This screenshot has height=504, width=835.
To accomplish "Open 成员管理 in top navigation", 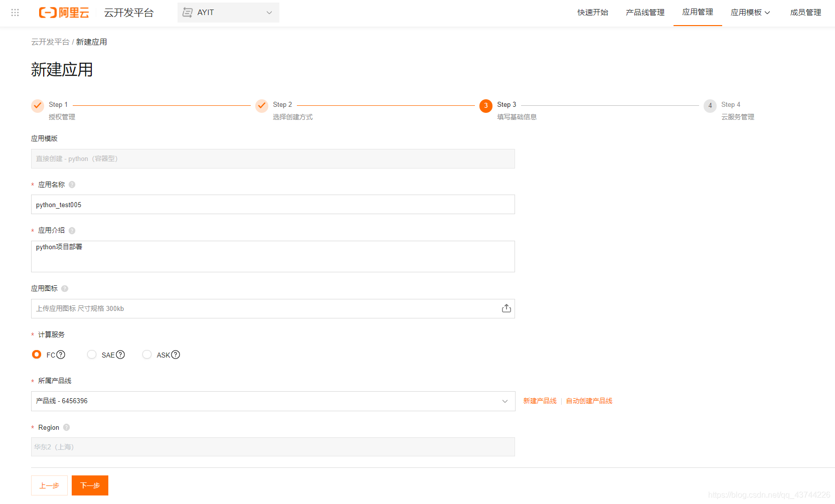I will [805, 13].
